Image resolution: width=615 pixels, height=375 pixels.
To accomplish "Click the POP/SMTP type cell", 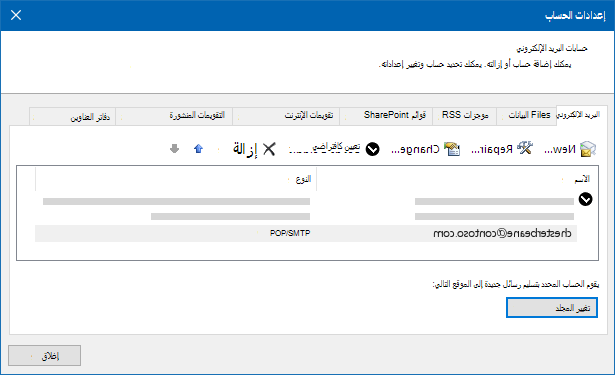I will click(290, 233).
